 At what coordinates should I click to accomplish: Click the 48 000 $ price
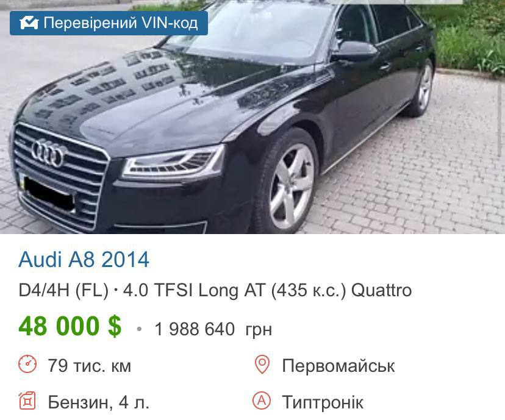(70, 326)
